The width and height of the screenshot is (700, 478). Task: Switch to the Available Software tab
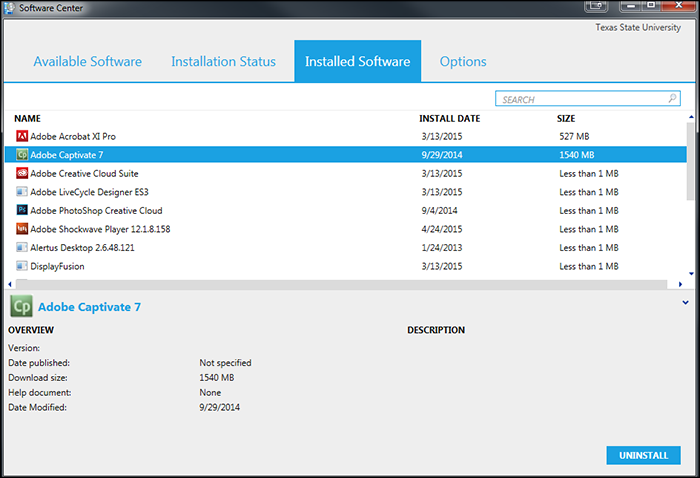tap(88, 61)
